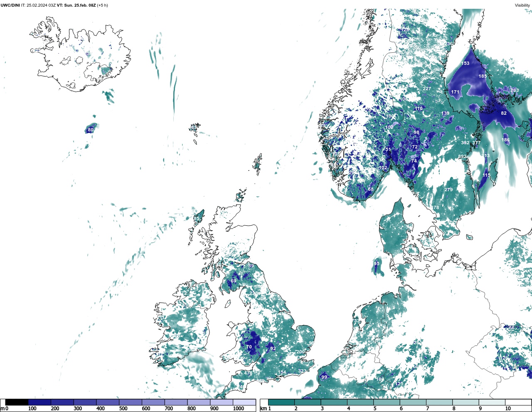532x412 pixels.
Task: Click the visibility value 82 over the Baltic
Action: pos(504,113)
